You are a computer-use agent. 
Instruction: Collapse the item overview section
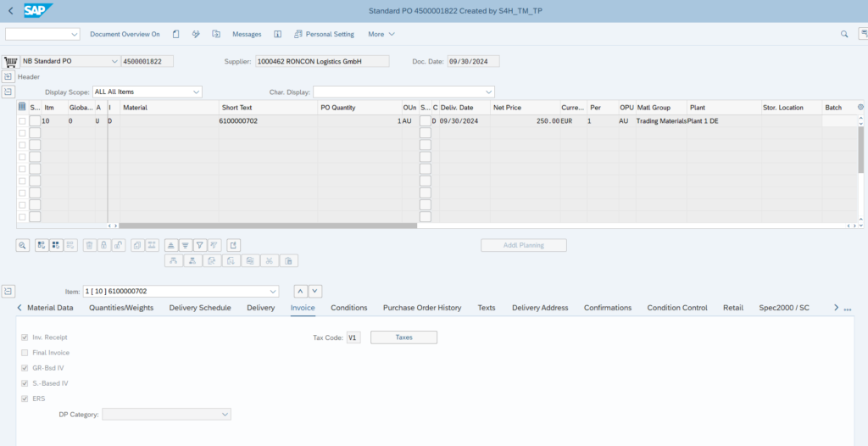point(8,92)
